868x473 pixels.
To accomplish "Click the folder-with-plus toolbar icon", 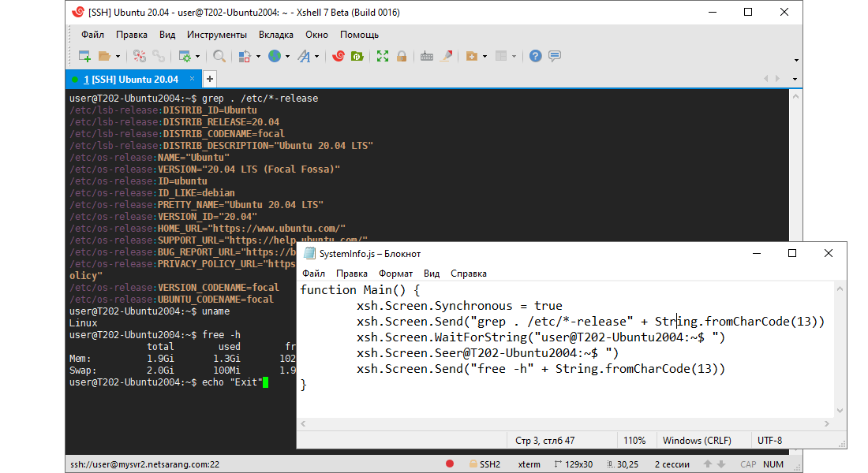I will (x=472, y=56).
